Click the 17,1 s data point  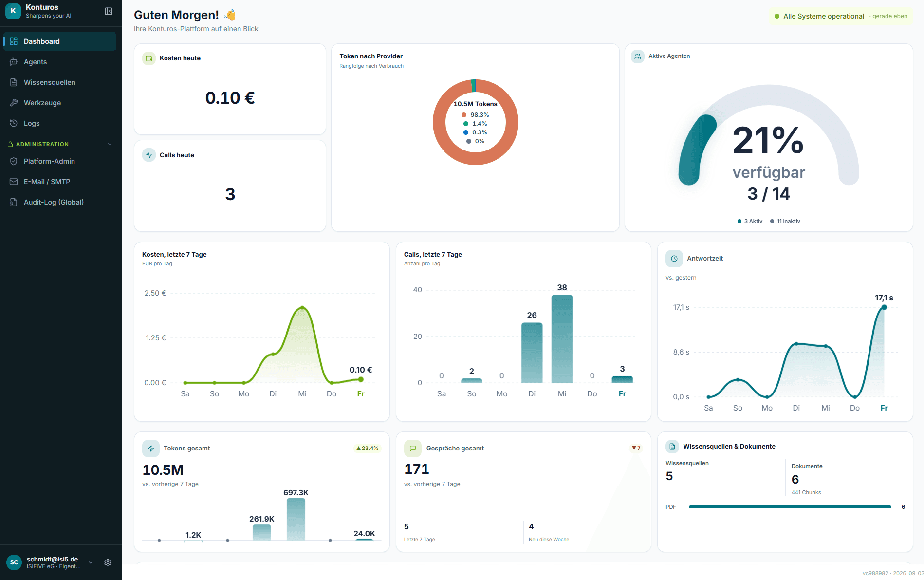point(884,307)
